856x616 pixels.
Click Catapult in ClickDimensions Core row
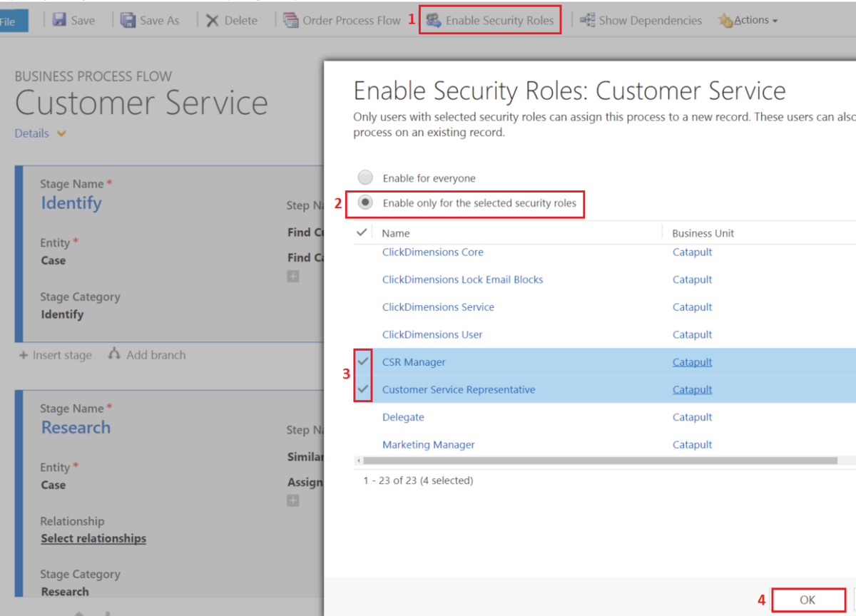pyautogui.click(x=693, y=252)
